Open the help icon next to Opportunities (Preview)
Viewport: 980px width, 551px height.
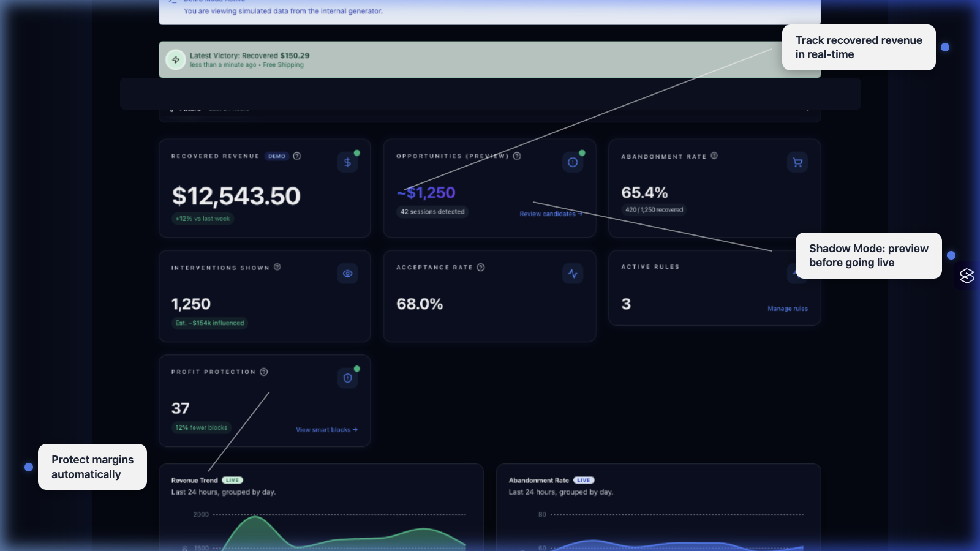(517, 156)
